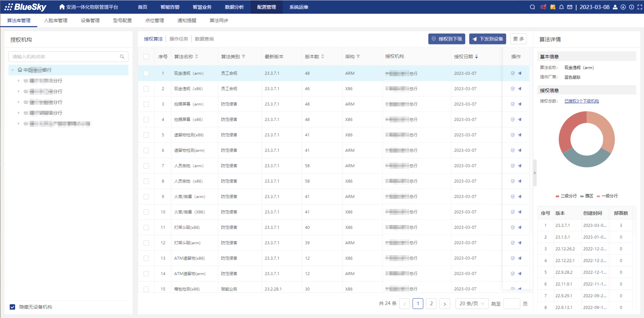Open the 数据分析 top menu
Screen dimensions: 644x318
tap(234, 7)
